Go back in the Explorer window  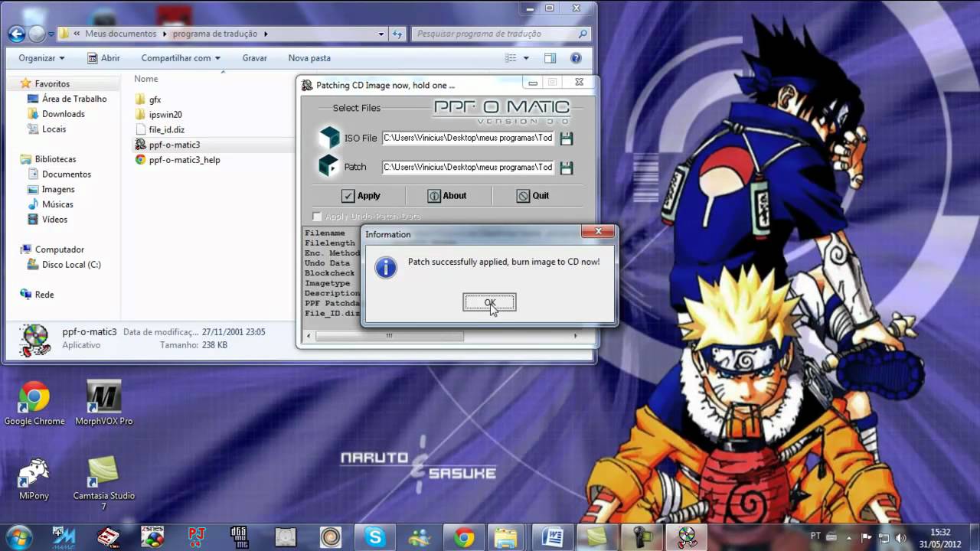click(16, 34)
